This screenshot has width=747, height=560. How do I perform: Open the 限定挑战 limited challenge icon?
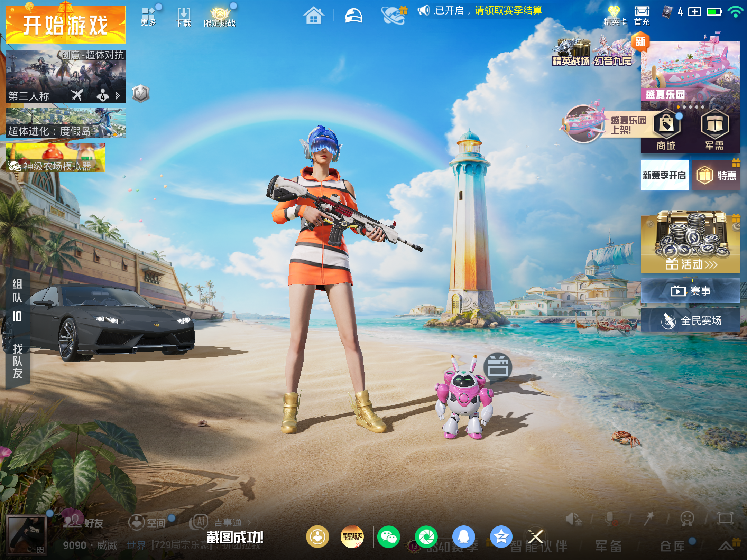point(220,17)
